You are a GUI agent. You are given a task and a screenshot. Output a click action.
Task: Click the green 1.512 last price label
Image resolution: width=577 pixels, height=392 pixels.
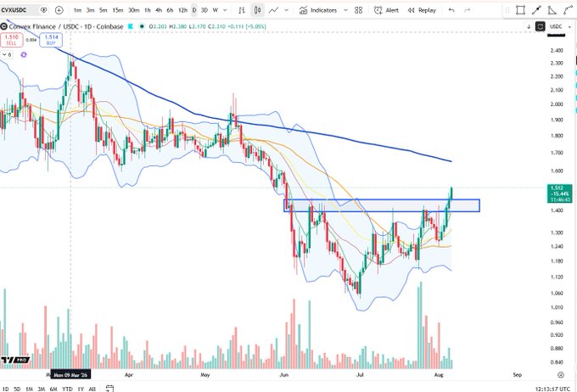559,193
